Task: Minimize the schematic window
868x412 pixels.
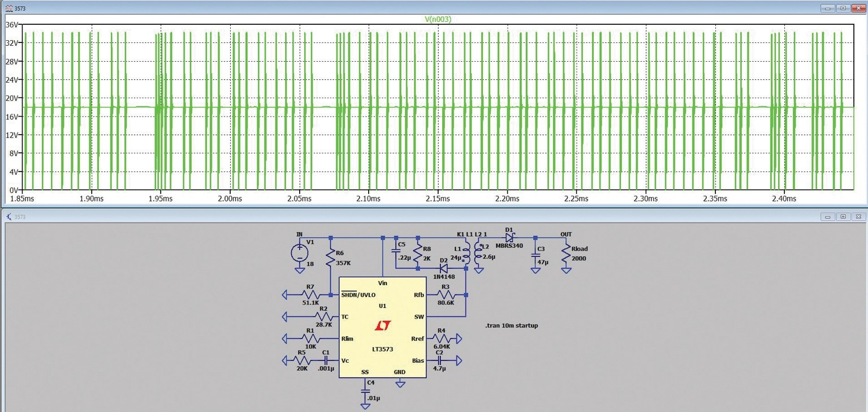Action: click(827, 217)
